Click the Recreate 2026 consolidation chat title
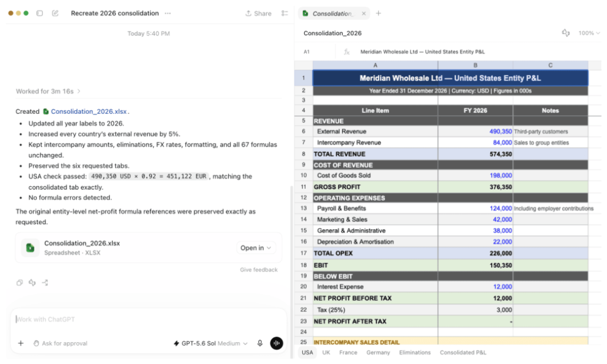 (114, 13)
